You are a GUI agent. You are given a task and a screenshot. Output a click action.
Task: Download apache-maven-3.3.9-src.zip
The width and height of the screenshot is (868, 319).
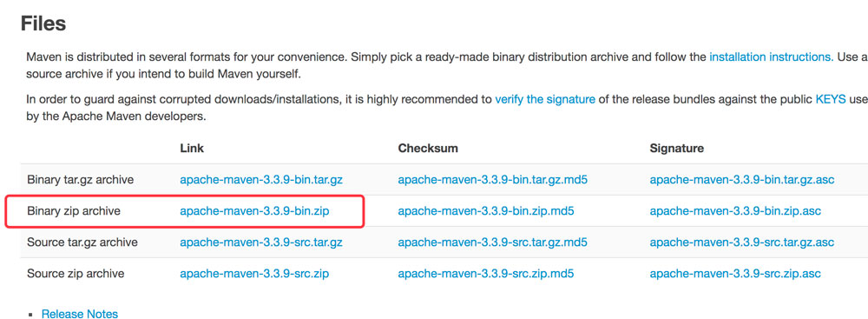click(x=254, y=274)
